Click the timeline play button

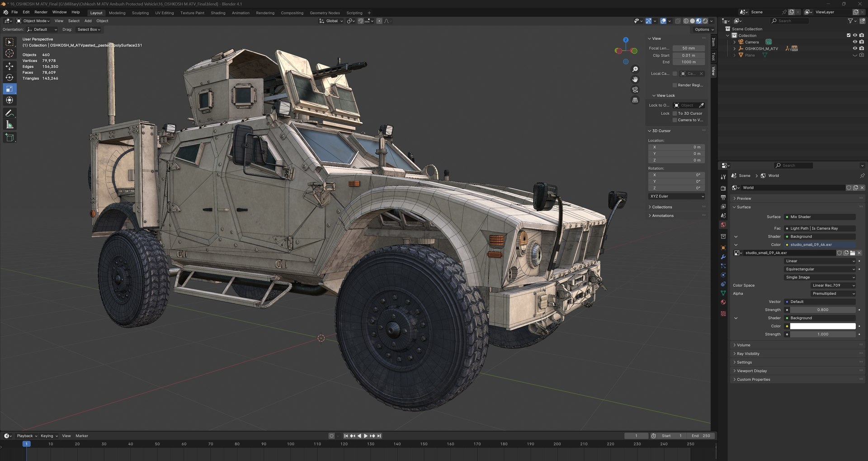(x=366, y=436)
